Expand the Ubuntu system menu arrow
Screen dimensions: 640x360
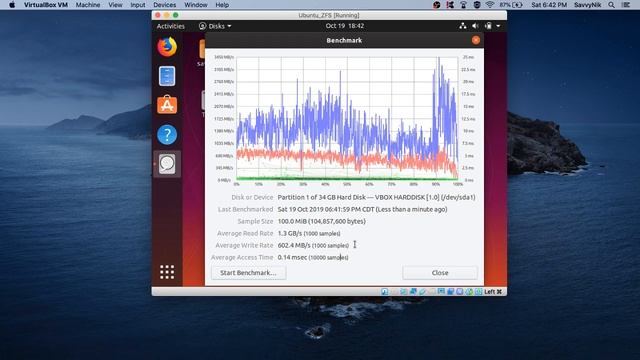point(498,26)
